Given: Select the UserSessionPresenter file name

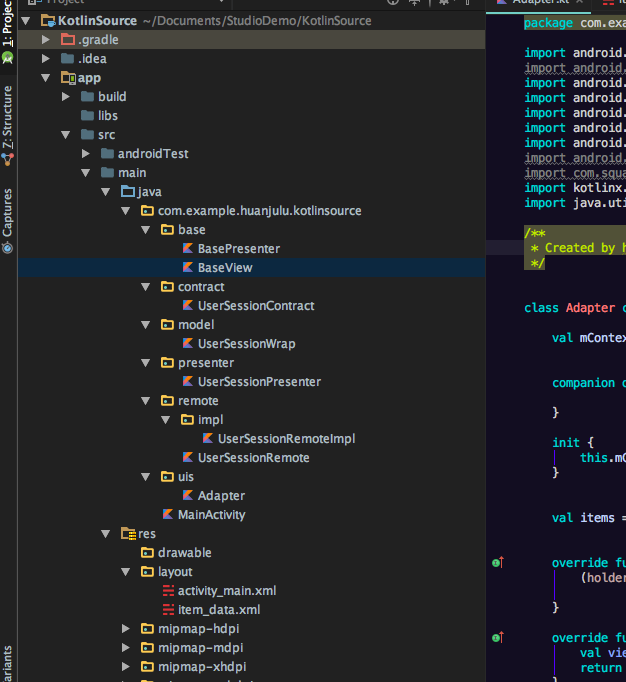Looking at the screenshot, I should [259, 382].
